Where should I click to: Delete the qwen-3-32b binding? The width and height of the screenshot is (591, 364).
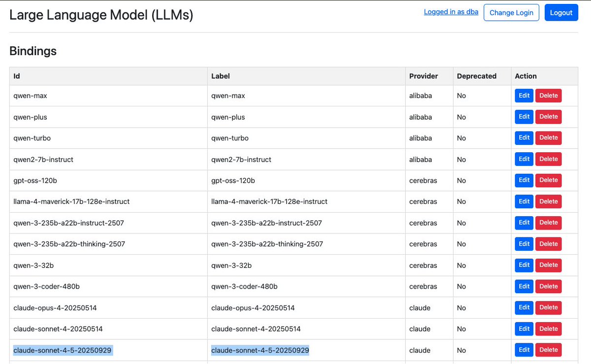549,265
